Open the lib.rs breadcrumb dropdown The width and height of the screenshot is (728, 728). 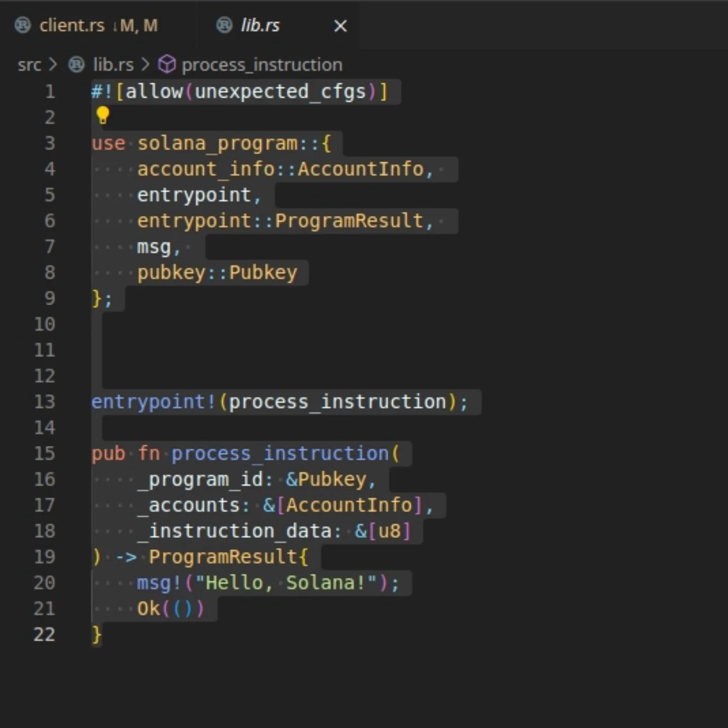coord(113,65)
